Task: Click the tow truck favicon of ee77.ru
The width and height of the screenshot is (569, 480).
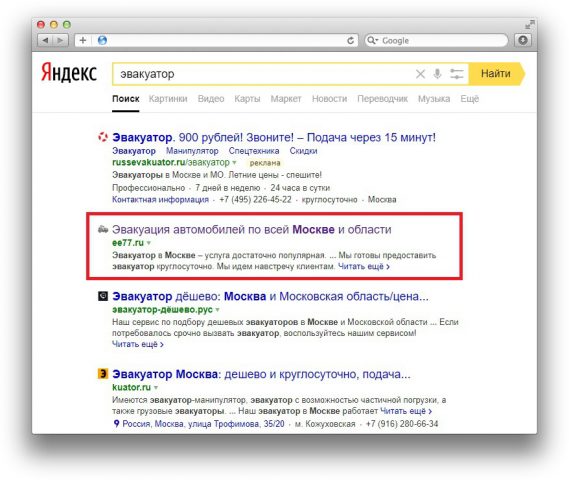Action: [x=103, y=229]
